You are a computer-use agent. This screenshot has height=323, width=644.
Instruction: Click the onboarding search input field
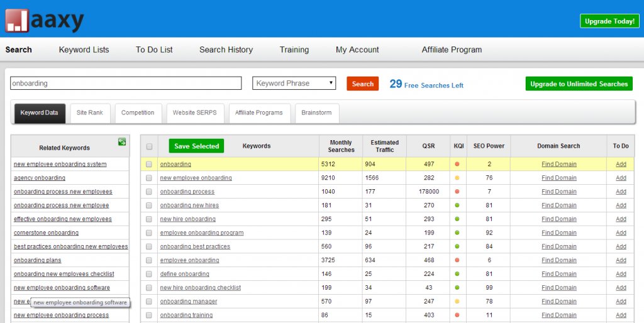tap(126, 84)
